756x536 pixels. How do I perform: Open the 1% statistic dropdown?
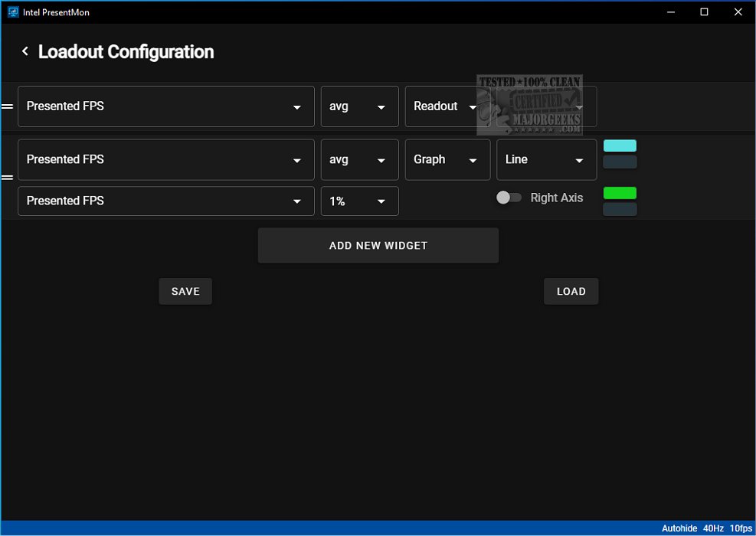click(360, 201)
